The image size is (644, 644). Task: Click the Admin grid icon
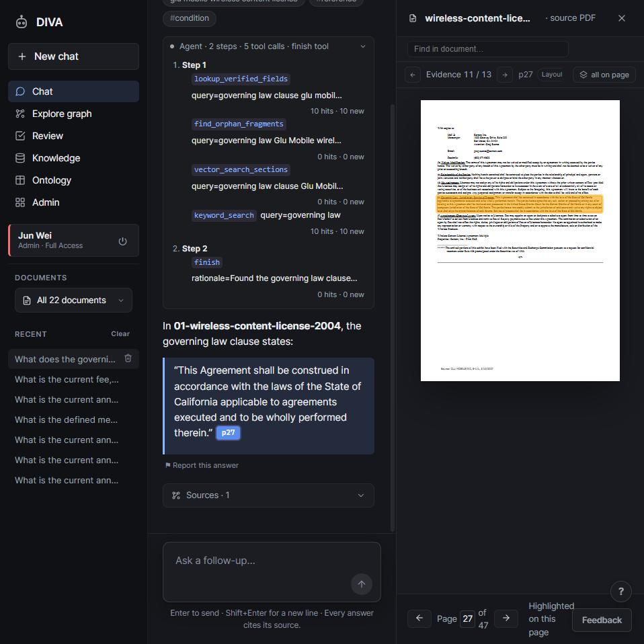coord(20,202)
